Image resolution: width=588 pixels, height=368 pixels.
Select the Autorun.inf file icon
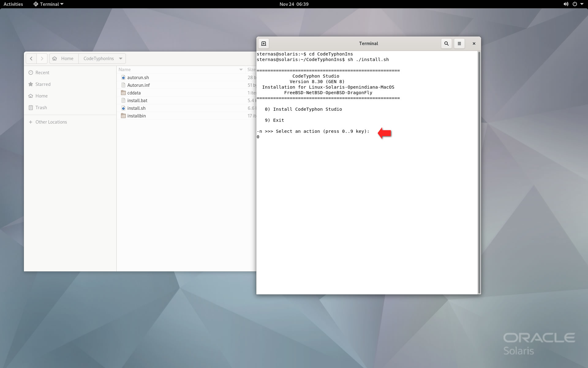[x=123, y=85]
